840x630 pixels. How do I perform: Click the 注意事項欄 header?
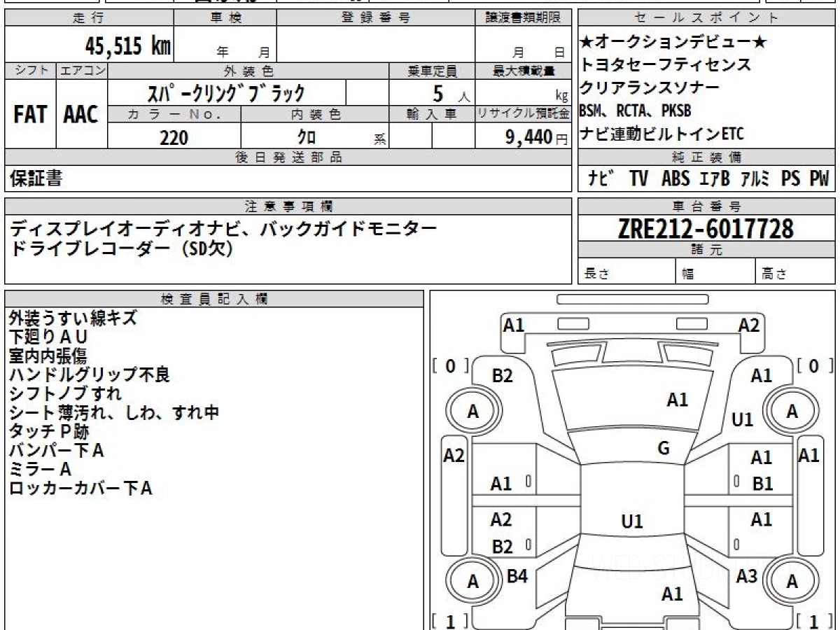click(288, 206)
